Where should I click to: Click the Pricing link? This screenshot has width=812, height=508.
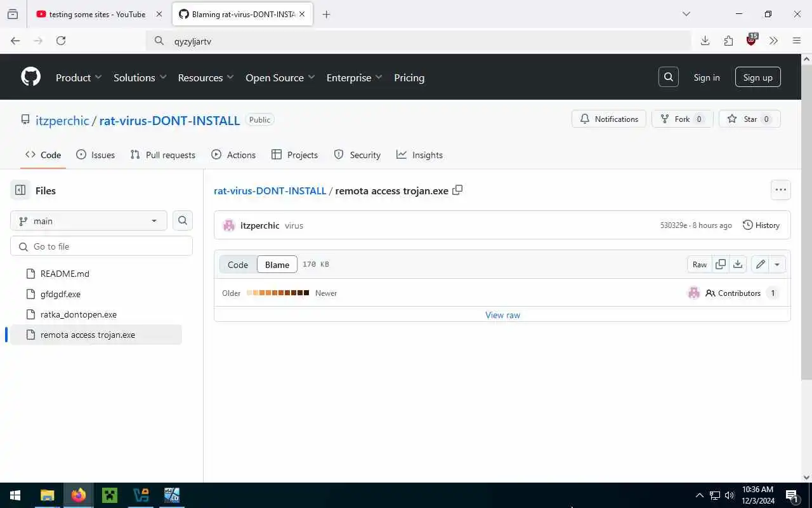[x=409, y=77]
